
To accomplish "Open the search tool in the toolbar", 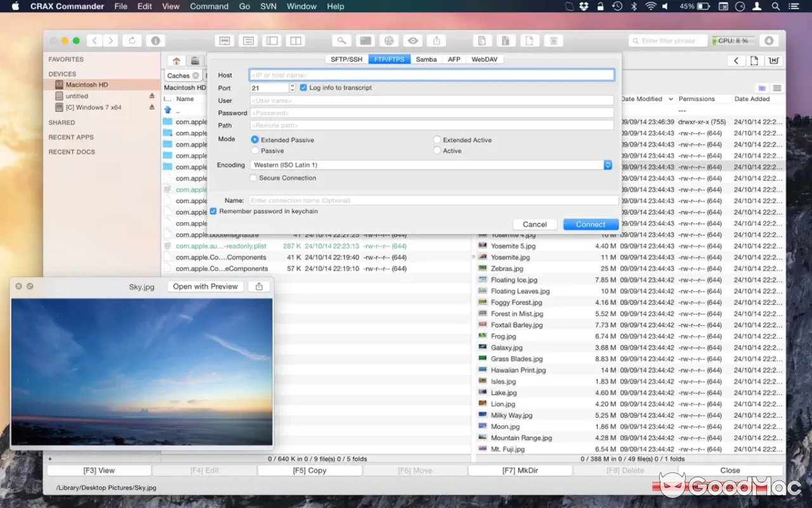I will [x=341, y=40].
